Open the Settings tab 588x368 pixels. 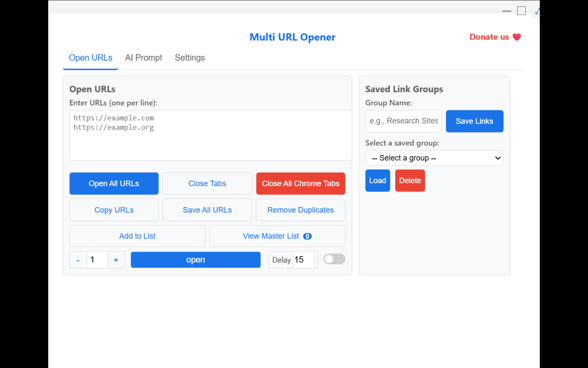coord(189,57)
